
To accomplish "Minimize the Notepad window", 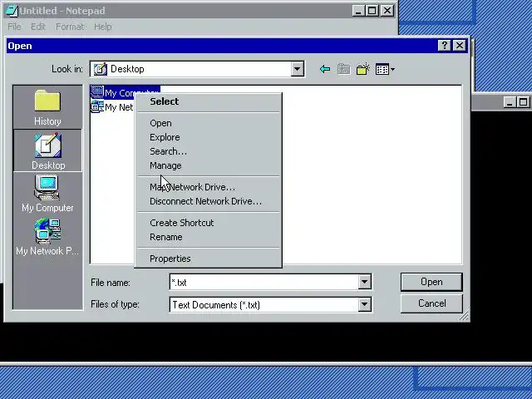I will 358,11.
